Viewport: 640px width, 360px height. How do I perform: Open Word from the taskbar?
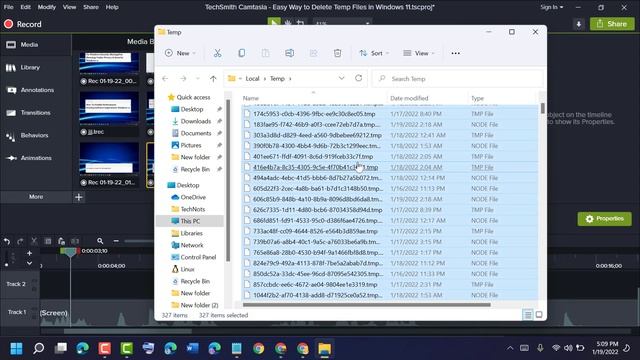192,348
